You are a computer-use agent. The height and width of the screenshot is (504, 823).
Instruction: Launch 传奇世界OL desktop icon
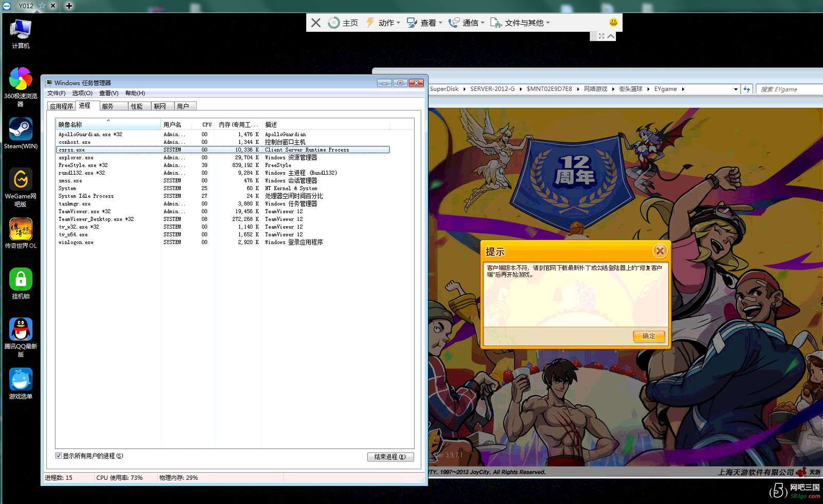[21, 233]
